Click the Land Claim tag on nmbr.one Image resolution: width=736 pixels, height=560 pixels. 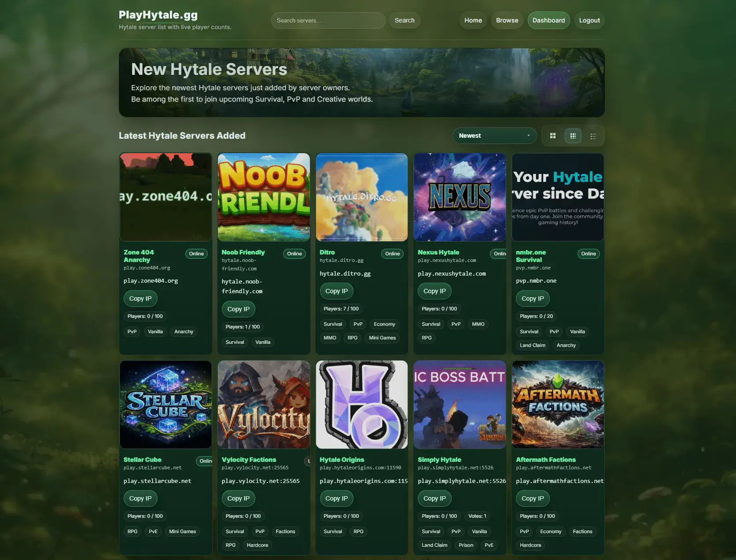pyautogui.click(x=532, y=345)
